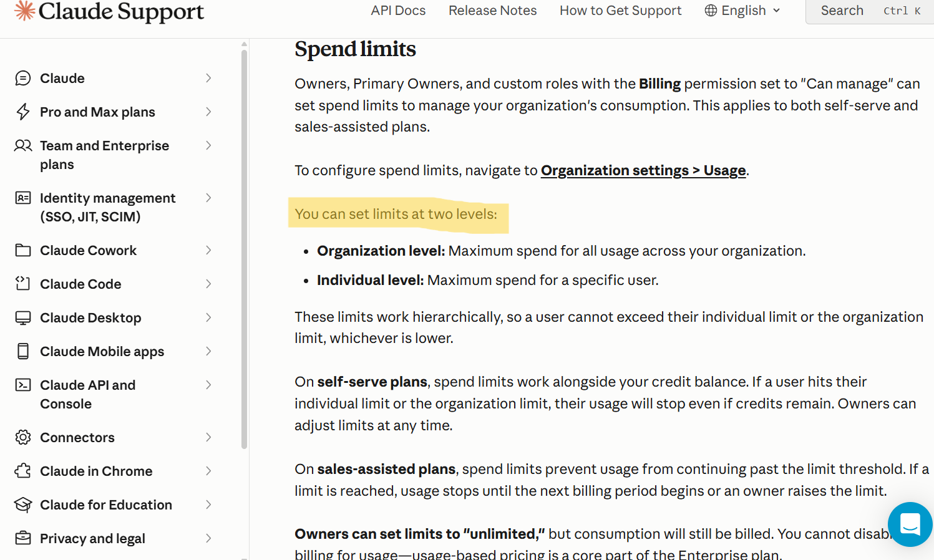Click the Claude Cowork folder icon
This screenshot has height=560, width=934.
pyautogui.click(x=23, y=250)
